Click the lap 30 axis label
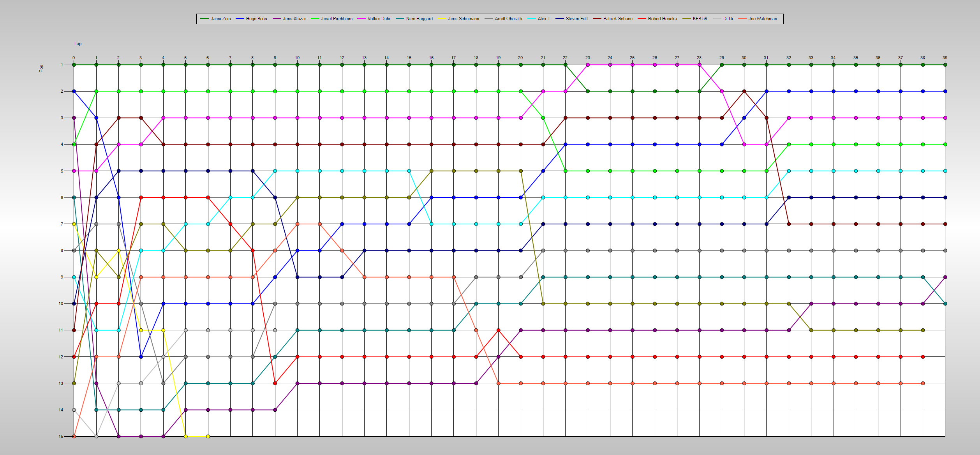Screen dimensions: 980x455 (x=744, y=58)
